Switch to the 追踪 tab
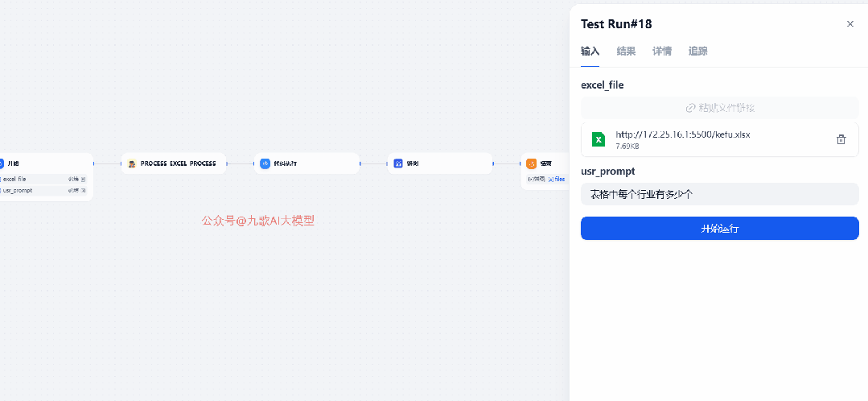Image resolution: width=868 pixels, height=401 pixels. pos(698,52)
